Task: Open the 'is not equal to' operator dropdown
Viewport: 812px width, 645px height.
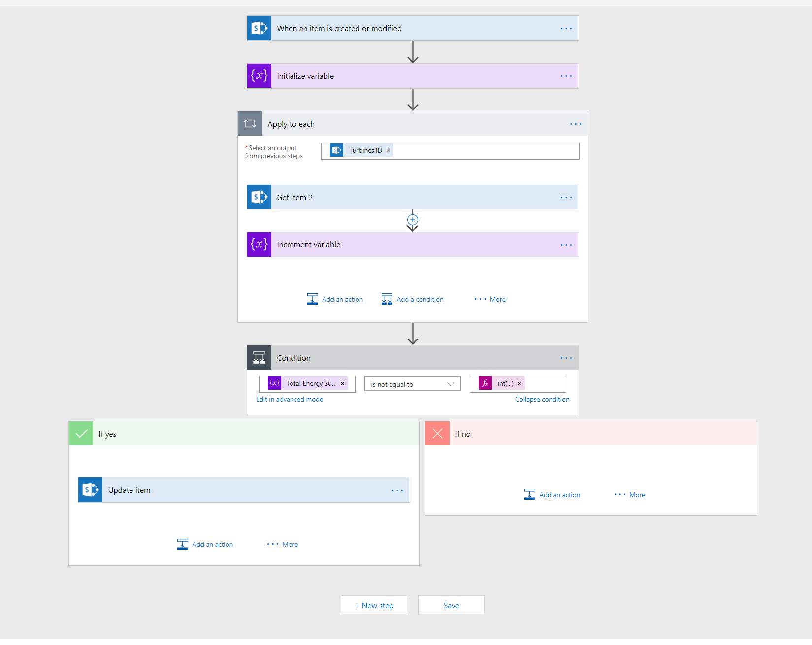Action: point(412,384)
